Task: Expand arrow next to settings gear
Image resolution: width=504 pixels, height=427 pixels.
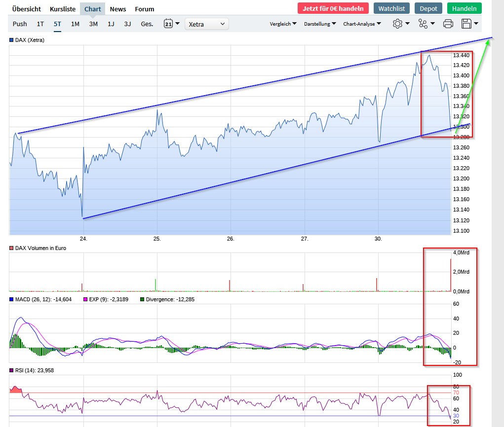Action: point(407,24)
